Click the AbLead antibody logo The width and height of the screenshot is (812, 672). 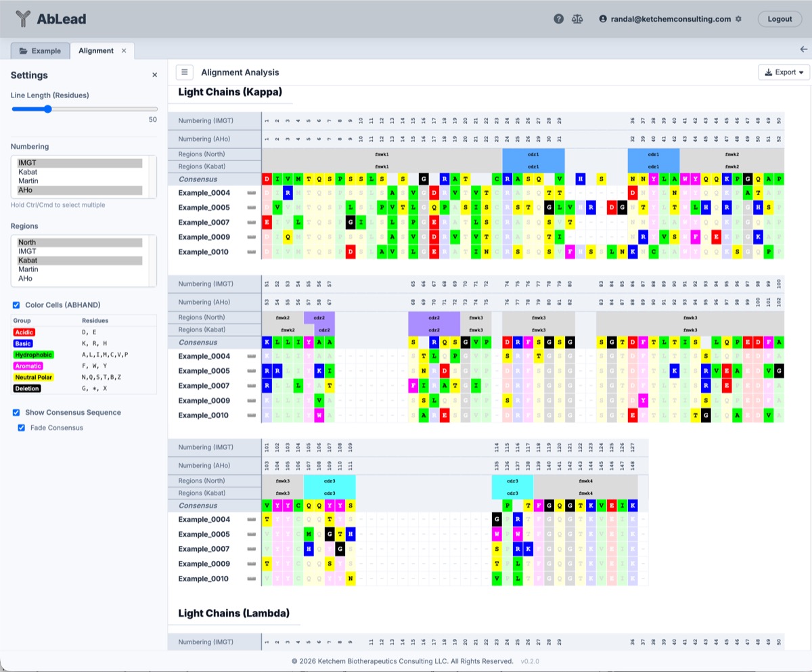coord(24,19)
